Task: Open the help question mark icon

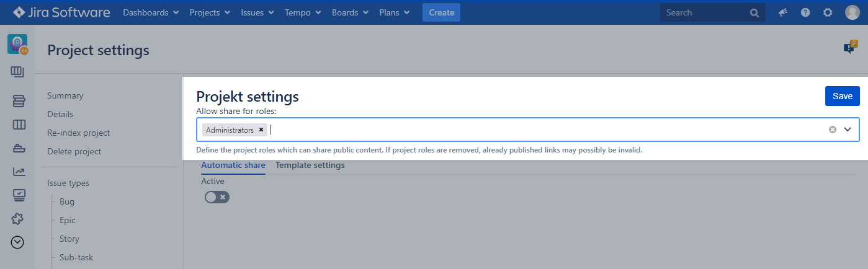Action: coord(805,12)
